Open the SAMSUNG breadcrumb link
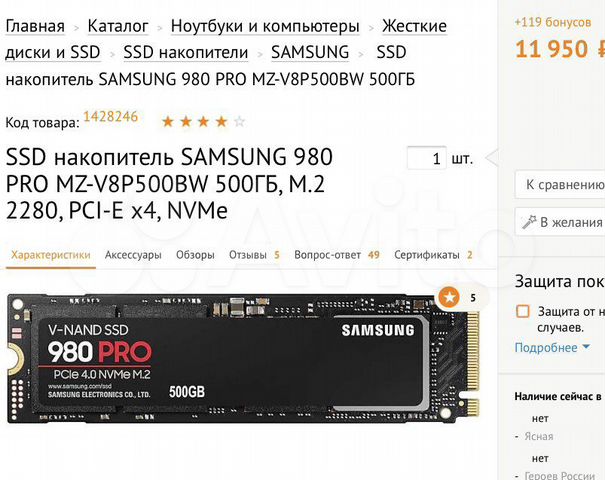This screenshot has height=480, width=605. (310, 52)
